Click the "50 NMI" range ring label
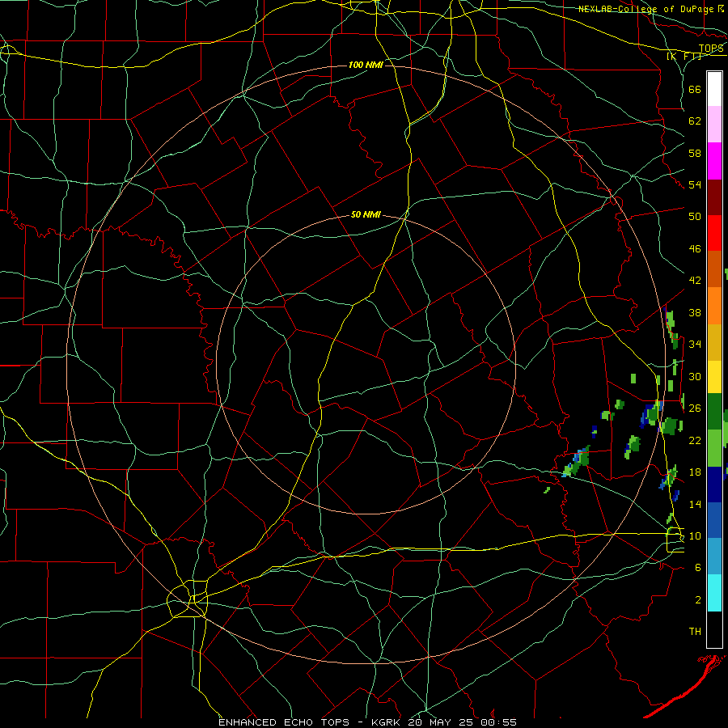This screenshot has width=728, height=728. (366, 214)
